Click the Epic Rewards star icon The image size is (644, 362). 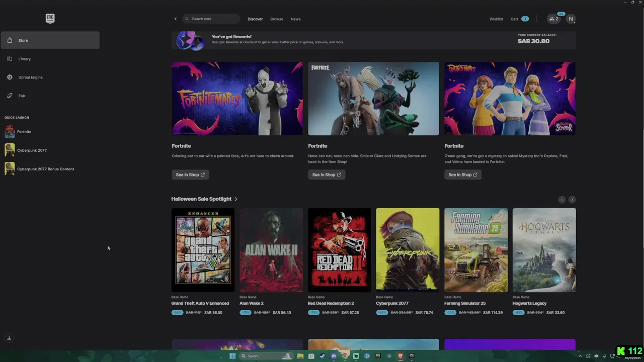tap(190, 40)
